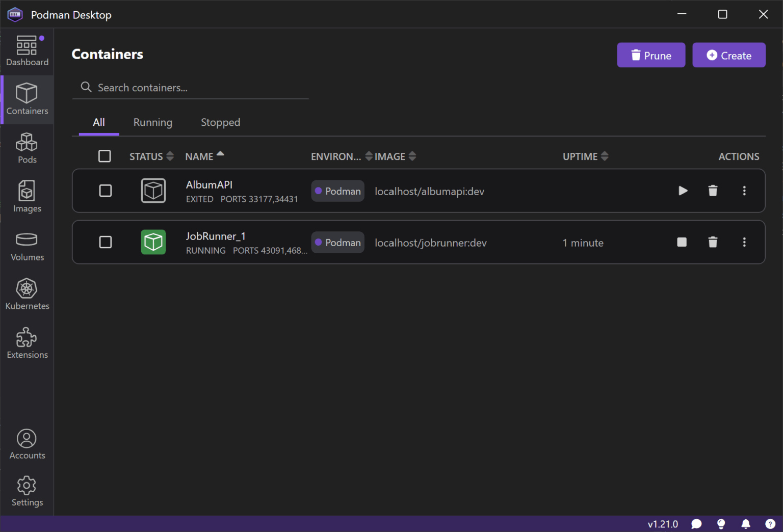Open the notifications bell icon
This screenshot has height=532, width=783.
[x=745, y=523]
